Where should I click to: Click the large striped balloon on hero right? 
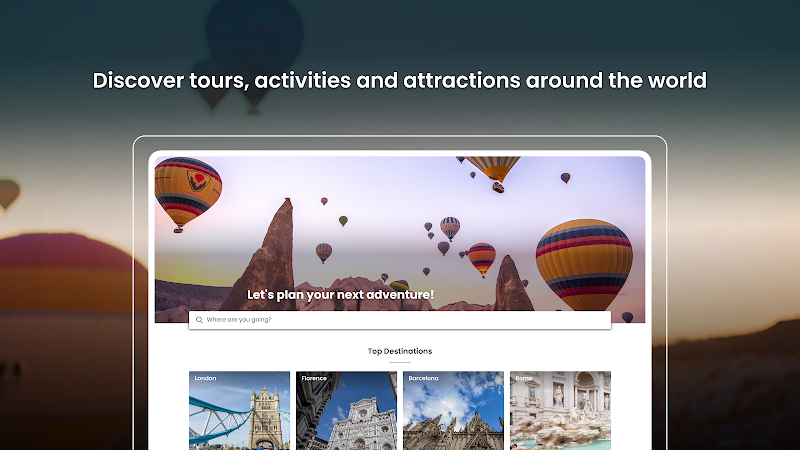tap(584, 264)
